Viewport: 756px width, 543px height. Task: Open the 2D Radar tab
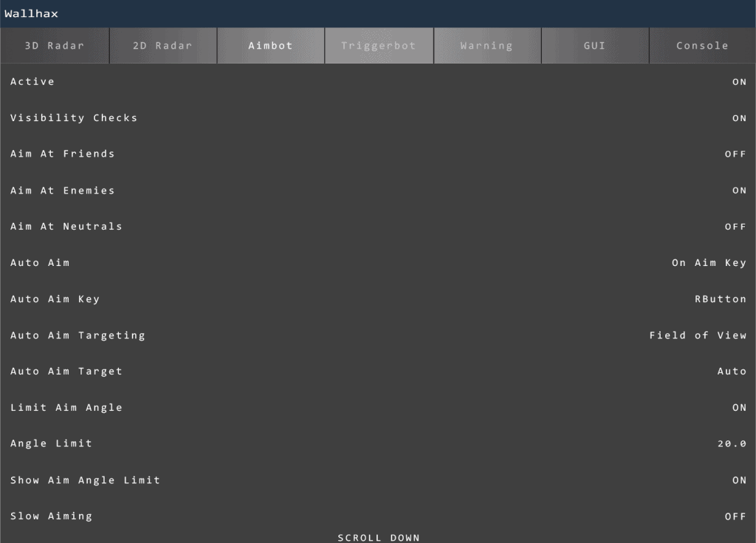pos(162,46)
